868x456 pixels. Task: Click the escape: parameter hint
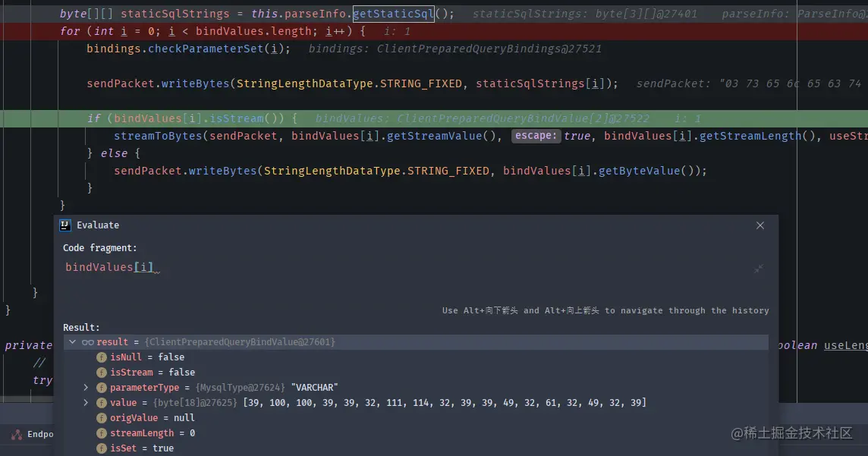[536, 136]
